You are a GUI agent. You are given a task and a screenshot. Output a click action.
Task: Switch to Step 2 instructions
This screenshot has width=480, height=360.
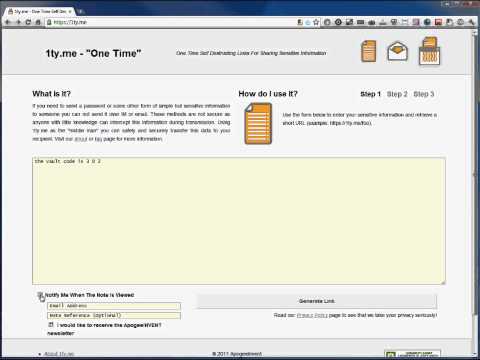(x=397, y=94)
